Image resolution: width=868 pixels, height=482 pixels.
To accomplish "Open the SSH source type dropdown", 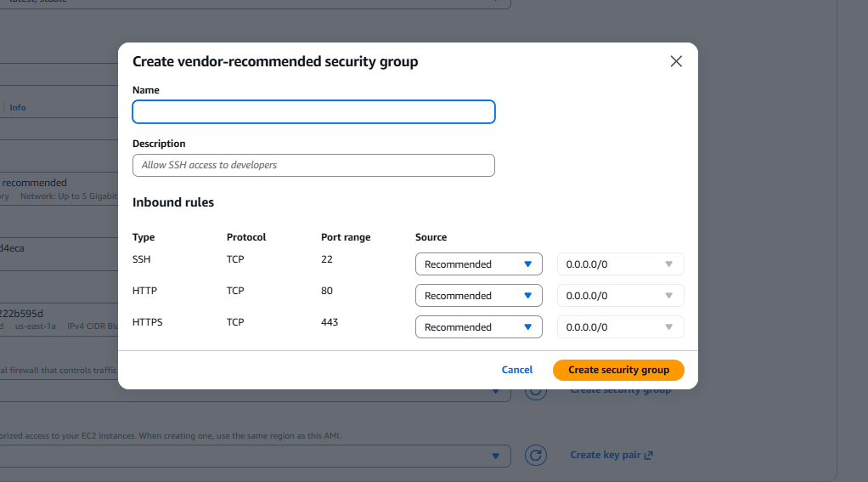I will pyautogui.click(x=479, y=264).
